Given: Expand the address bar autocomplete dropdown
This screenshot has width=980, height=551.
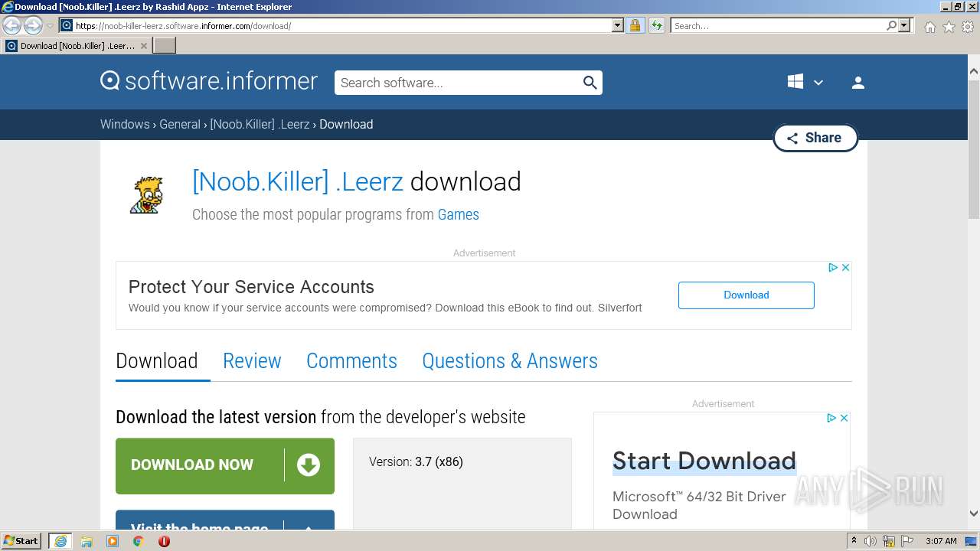Looking at the screenshot, I should pos(618,26).
